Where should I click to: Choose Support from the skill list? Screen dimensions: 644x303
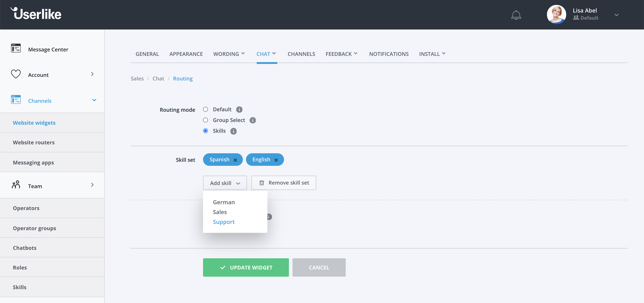(x=224, y=222)
